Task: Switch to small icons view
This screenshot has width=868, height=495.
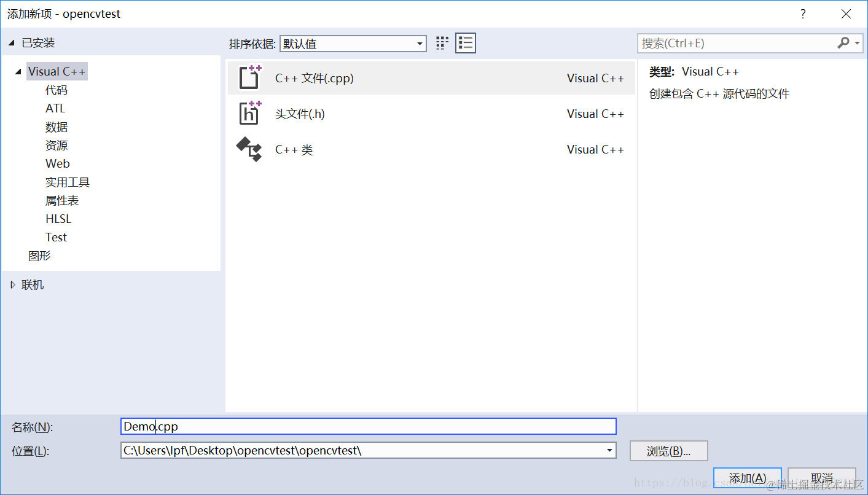Action: click(x=442, y=43)
